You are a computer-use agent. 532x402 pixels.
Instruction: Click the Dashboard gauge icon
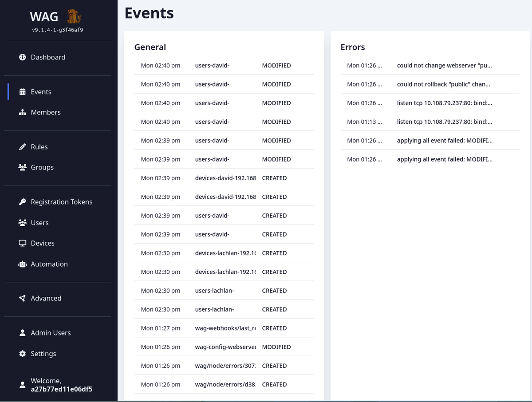coord(23,57)
